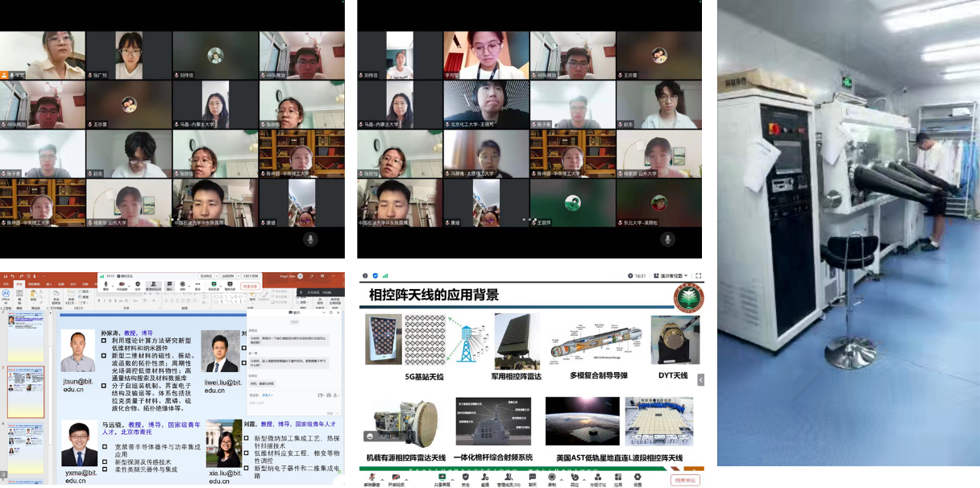
Task: Expand the Speaker View dropdown (演讲者视图)
Action: click(x=673, y=276)
